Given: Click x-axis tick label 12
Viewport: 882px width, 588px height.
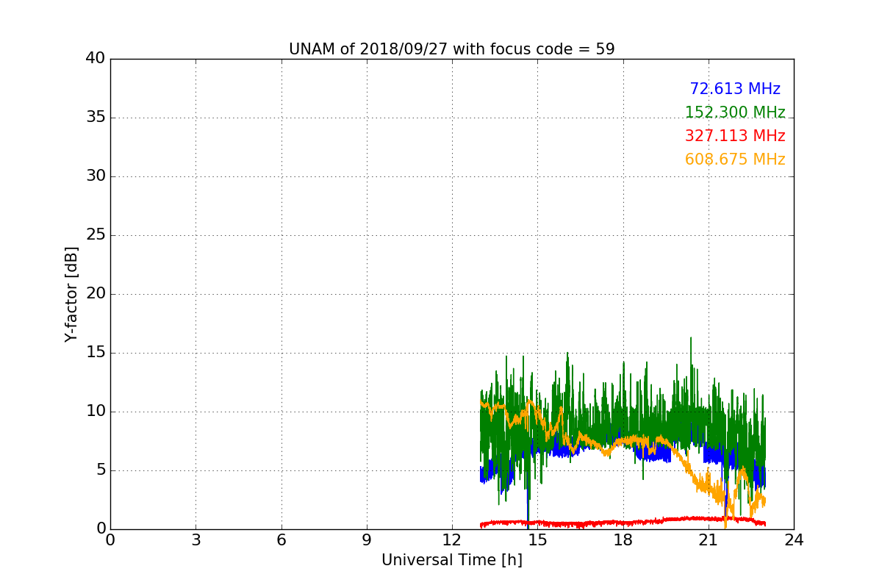Looking at the screenshot, I should coord(452,540).
